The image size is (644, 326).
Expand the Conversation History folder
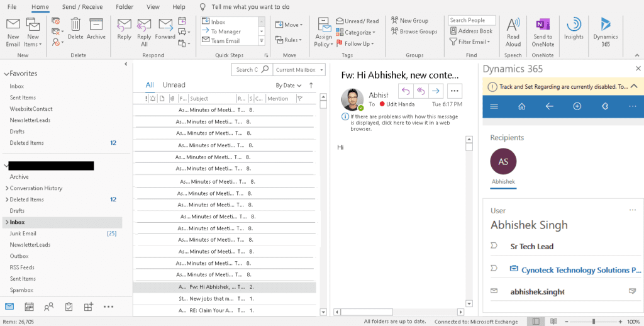point(7,188)
